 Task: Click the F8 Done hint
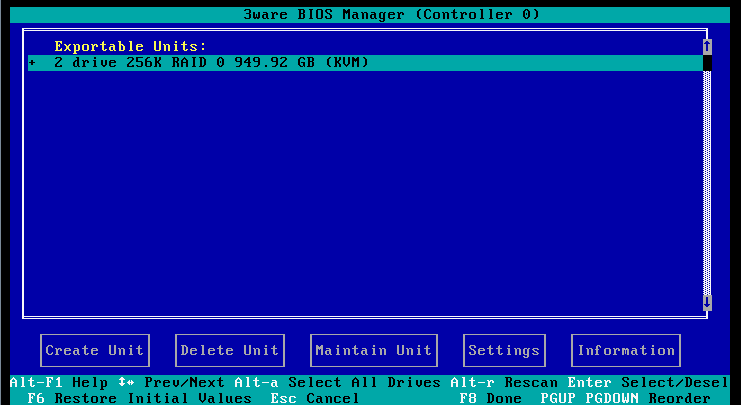491,398
